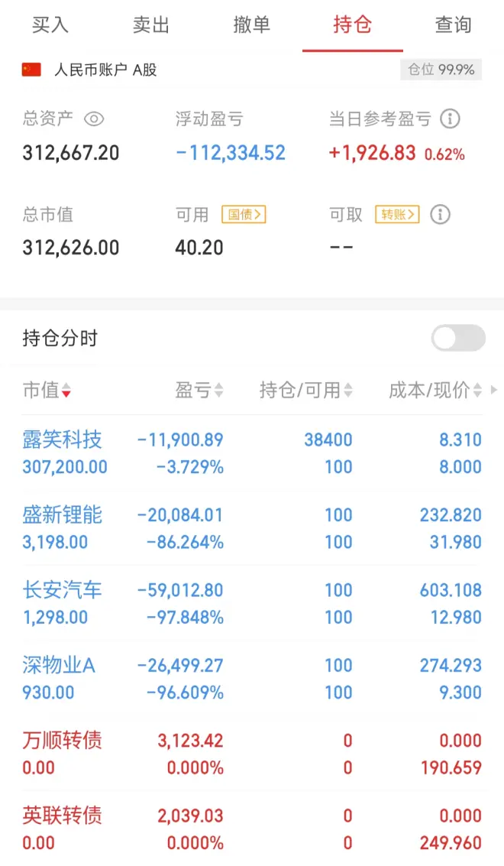The height and width of the screenshot is (866, 504).
Task: Open the 撤单 tab
Action: [252, 25]
